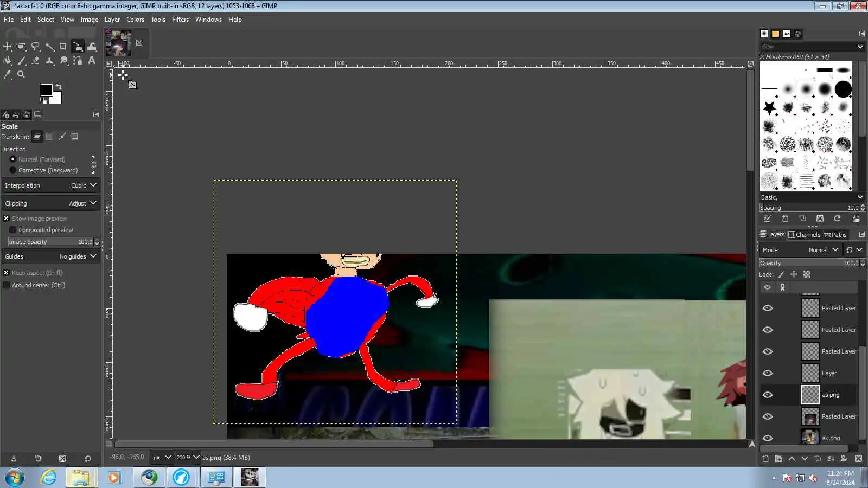Open the File menu
Viewport: 868px width, 488px height.
(x=9, y=20)
